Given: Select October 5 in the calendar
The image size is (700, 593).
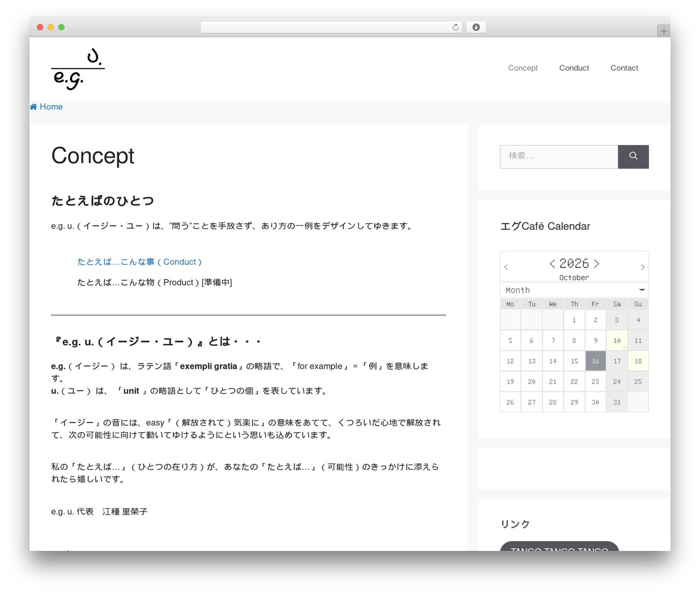Looking at the screenshot, I should click(x=510, y=340).
